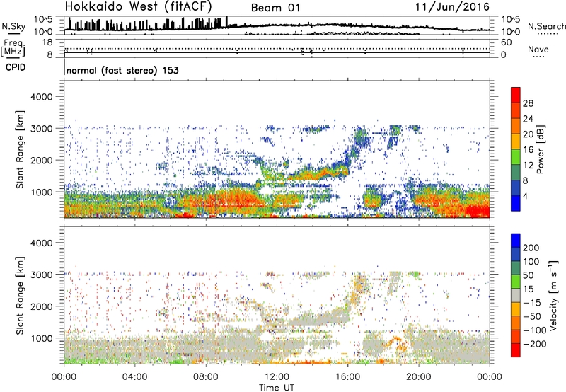This screenshot has height=392, width=566.
Task: Click the '10^5' tick left of N.Sky plot
Action: (43, 20)
